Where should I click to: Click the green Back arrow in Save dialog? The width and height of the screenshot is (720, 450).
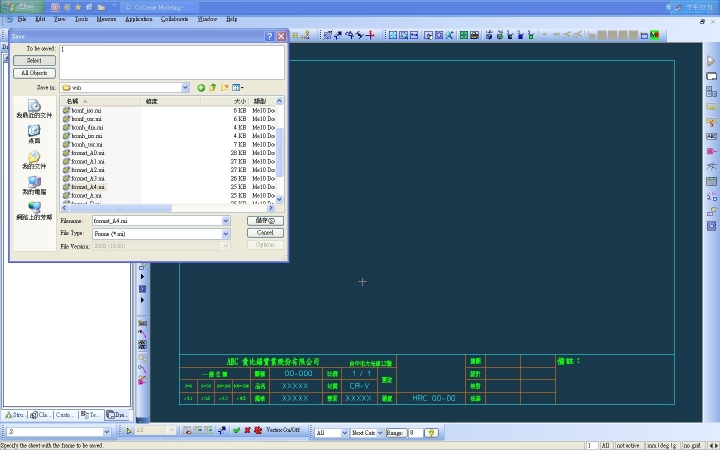pos(201,88)
